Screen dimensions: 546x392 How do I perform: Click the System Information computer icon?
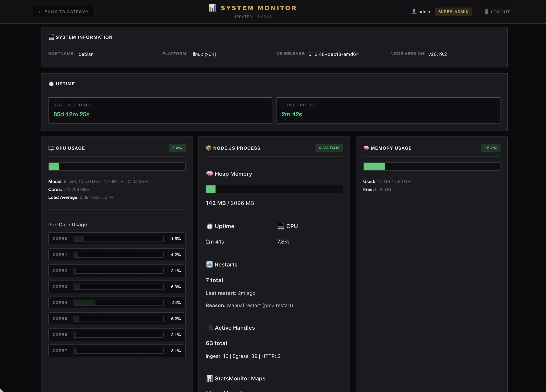51,37
